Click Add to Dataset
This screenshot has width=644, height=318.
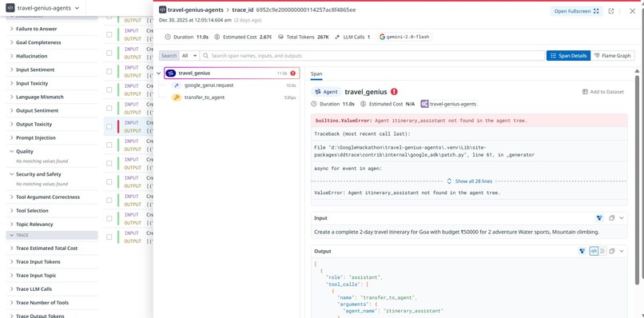(602, 92)
